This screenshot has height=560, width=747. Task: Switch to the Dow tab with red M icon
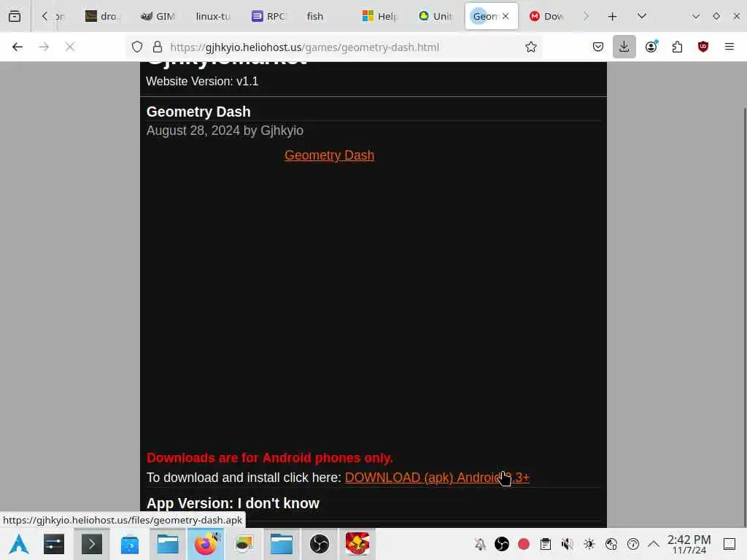(x=546, y=16)
